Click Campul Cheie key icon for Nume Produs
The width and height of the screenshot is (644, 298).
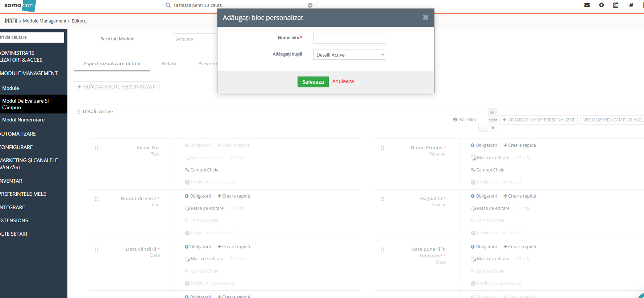[x=473, y=170]
